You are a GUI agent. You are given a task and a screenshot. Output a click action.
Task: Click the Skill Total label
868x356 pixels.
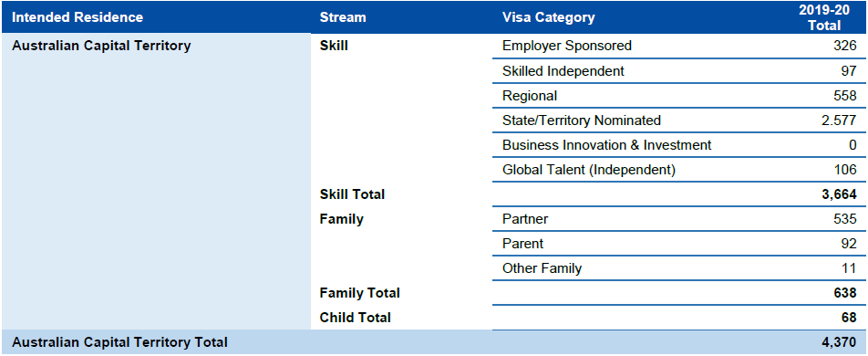pos(352,194)
